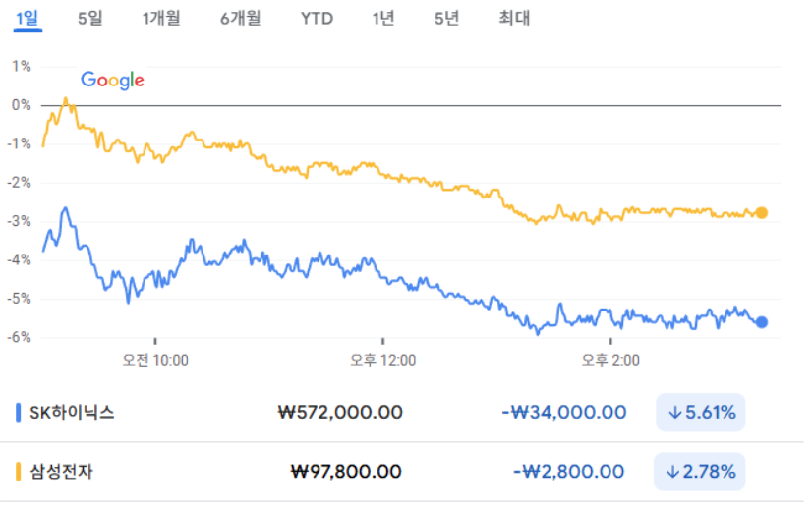View the 최대 (max) range

click(514, 18)
